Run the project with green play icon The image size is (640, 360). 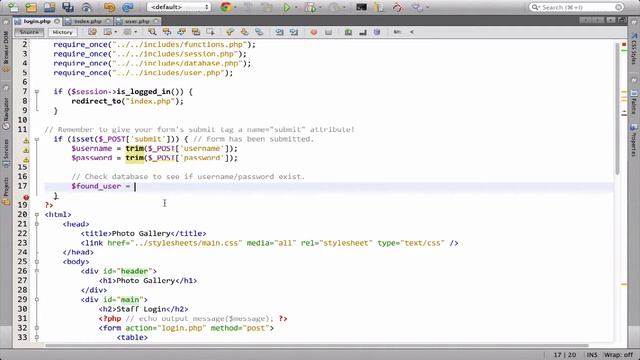pos(287,7)
